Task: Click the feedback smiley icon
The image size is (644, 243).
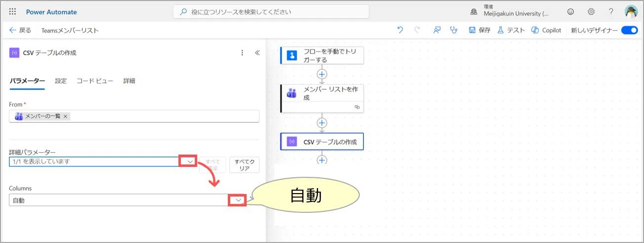Action: coord(571,12)
